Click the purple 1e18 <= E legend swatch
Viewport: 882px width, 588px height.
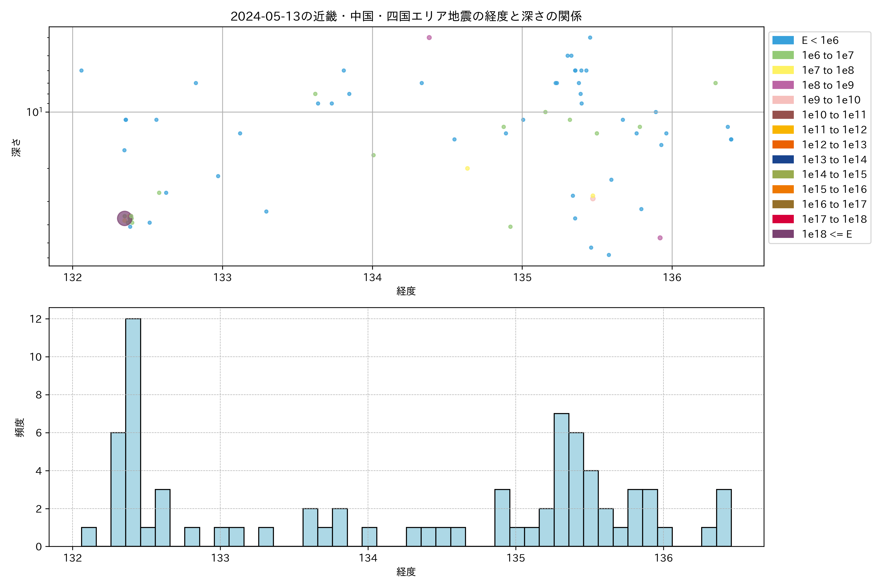click(783, 234)
